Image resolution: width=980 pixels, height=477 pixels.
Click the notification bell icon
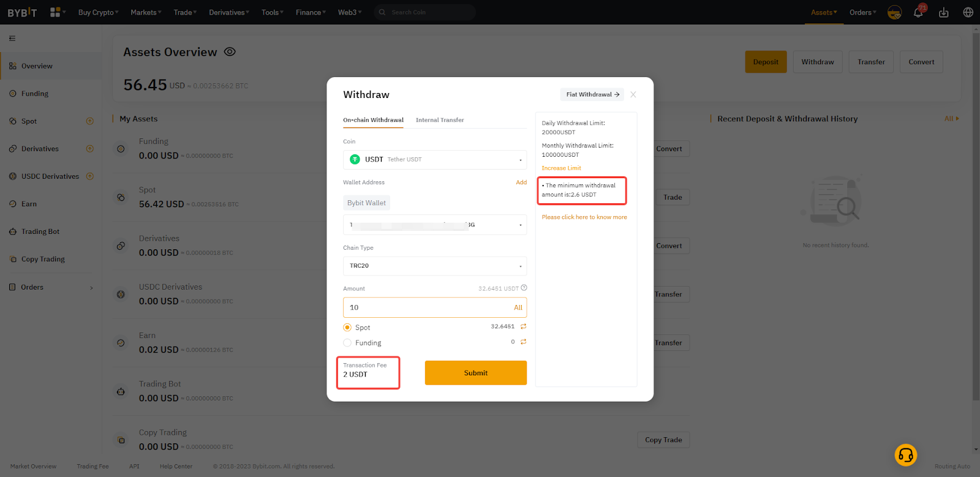(x=918, y=12)
